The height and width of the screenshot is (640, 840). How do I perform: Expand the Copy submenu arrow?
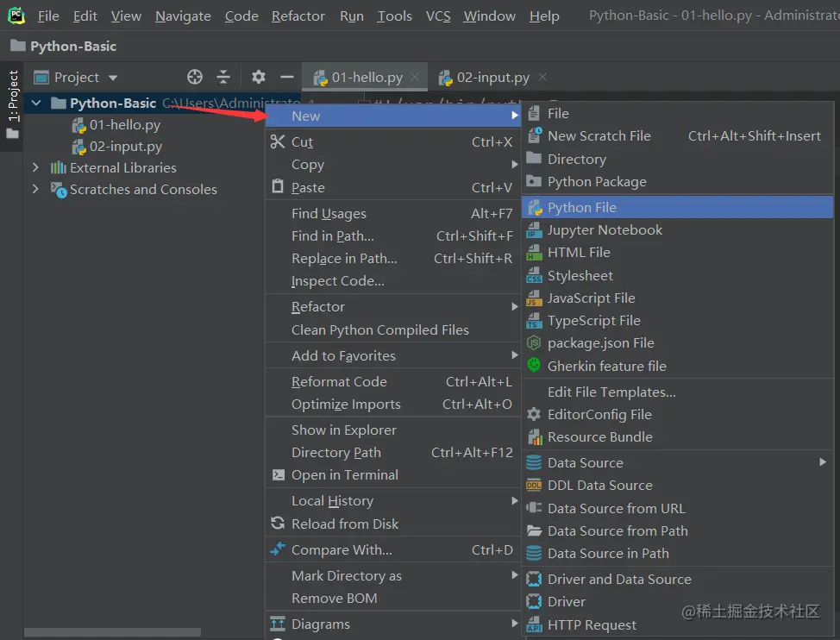click(x=514, y=165)
